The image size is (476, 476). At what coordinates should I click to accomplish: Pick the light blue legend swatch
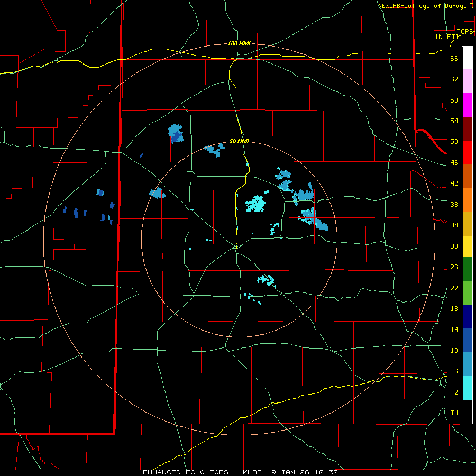click(467, 364)
